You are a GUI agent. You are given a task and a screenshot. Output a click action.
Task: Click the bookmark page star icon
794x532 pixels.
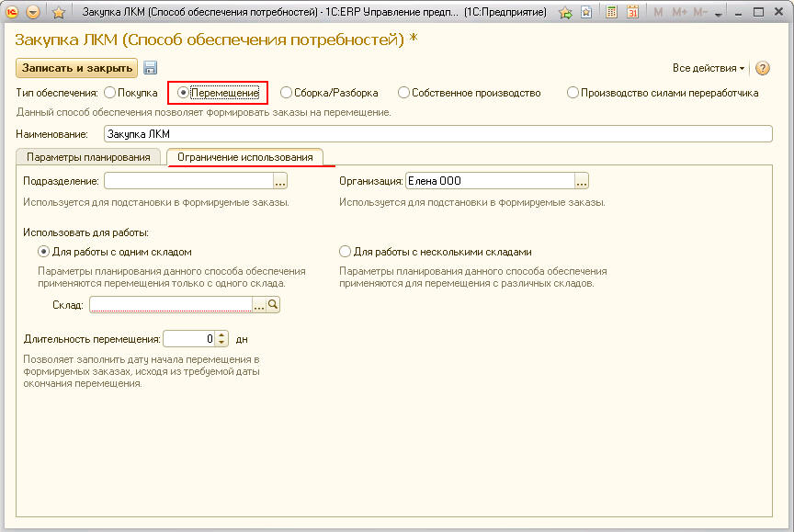coord(586,12)
